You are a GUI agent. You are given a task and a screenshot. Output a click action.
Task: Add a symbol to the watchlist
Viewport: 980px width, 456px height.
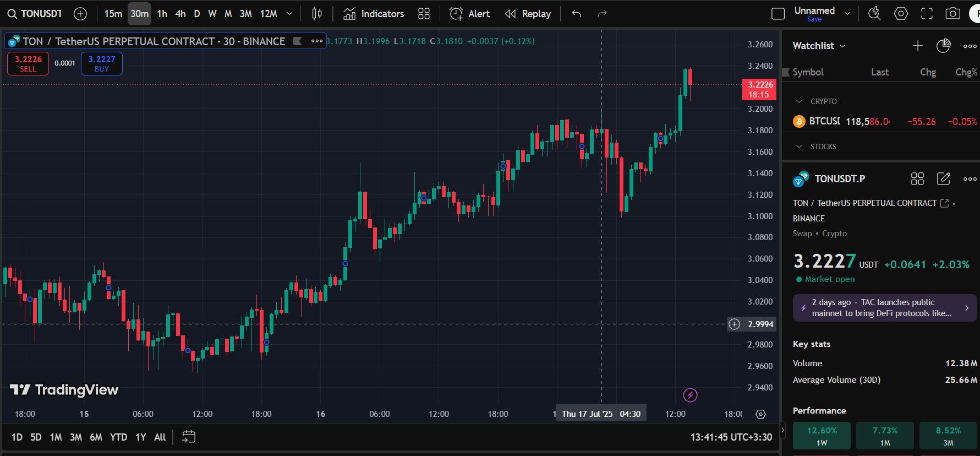[x=918, y=46]
